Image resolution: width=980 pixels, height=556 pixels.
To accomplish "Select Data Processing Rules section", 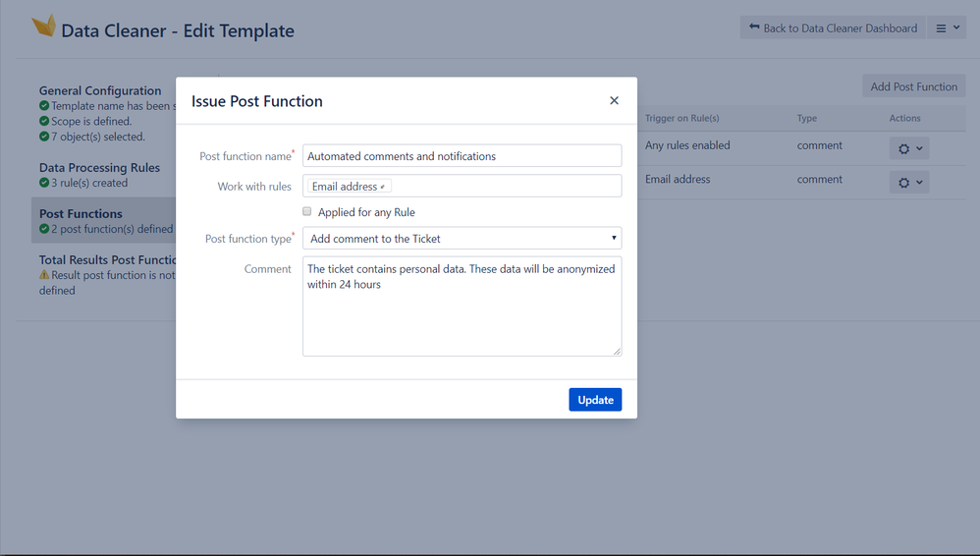I will pos(99,168).
